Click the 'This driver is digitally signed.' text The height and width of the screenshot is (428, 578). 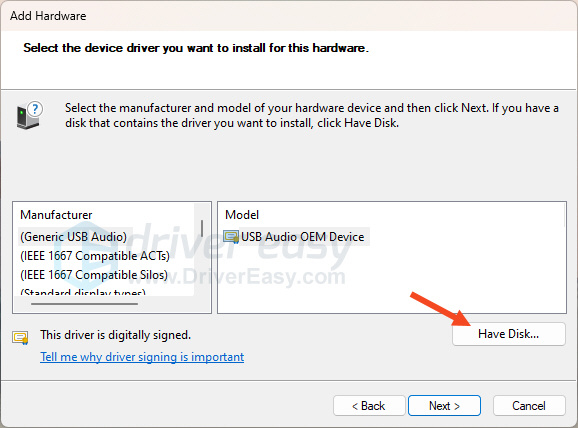coord(115,335)
